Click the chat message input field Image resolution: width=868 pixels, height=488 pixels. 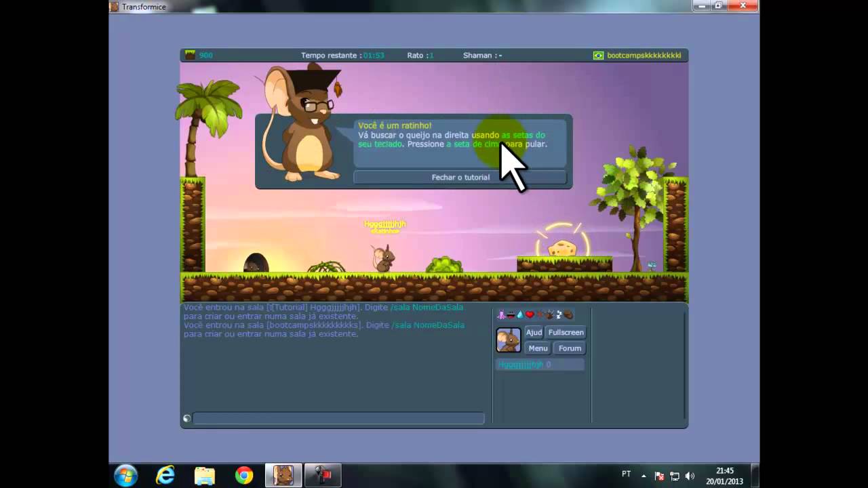[x=338, y=418]
